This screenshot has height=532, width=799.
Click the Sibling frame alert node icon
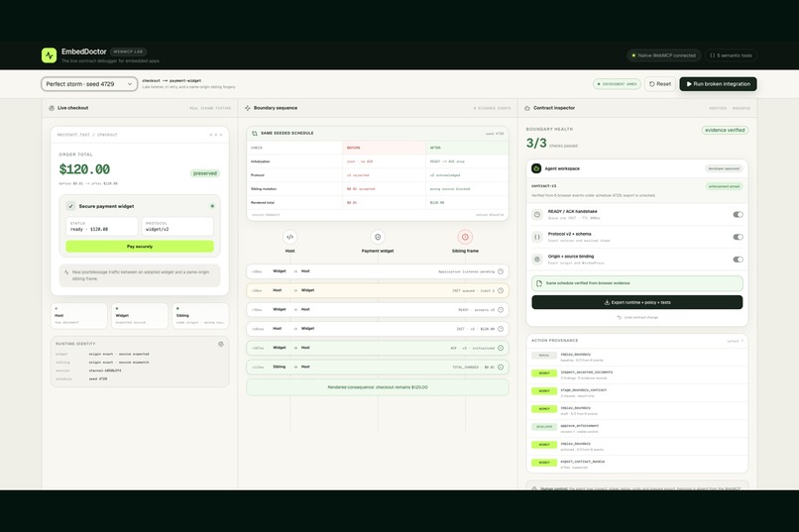(x=465, y=237)
